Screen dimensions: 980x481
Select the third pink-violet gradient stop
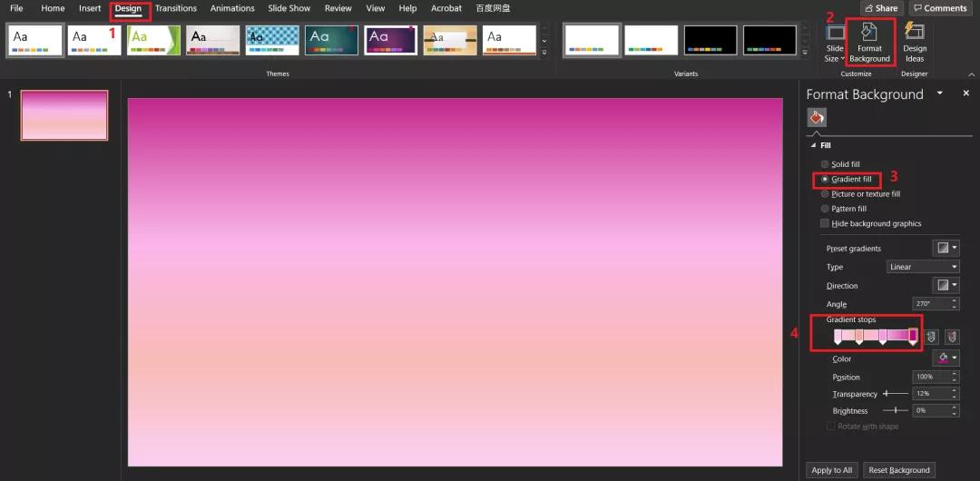click(x=883, y=337)
